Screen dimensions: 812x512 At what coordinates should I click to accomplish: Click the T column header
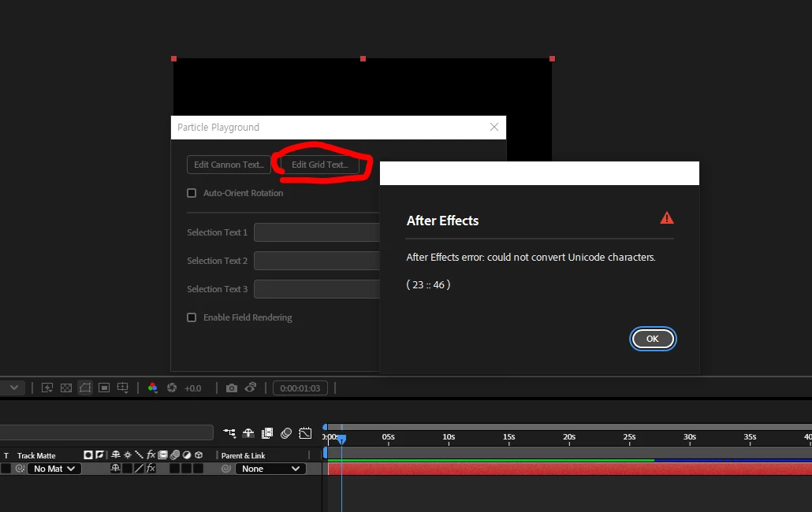pos(6,455)
